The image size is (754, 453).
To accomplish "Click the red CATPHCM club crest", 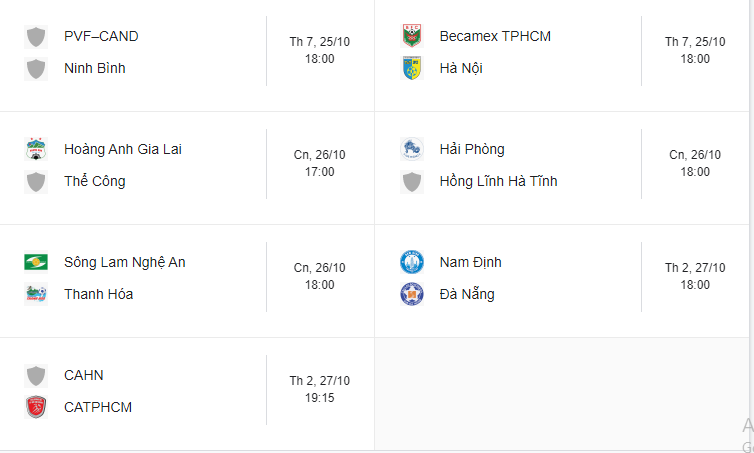I will coord(37,408).
